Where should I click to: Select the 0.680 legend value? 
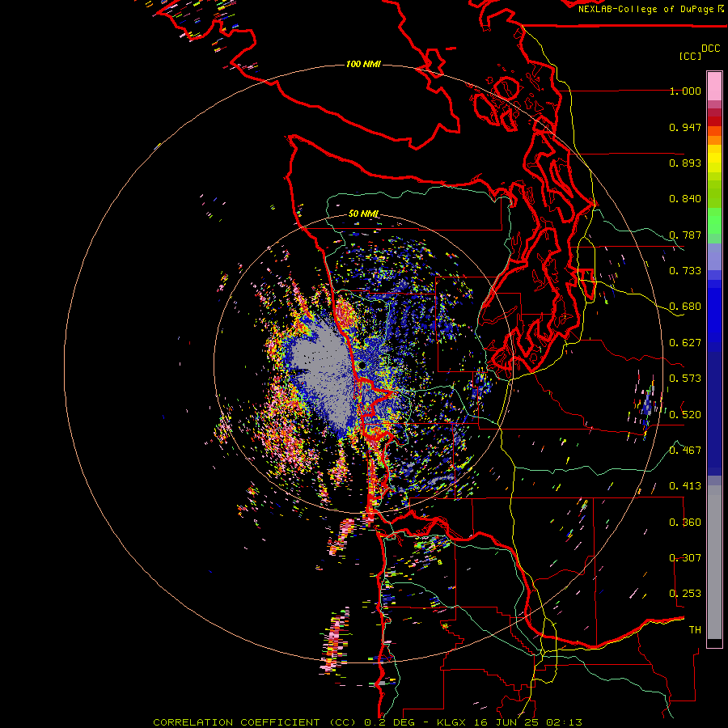[x=685, y=307]
